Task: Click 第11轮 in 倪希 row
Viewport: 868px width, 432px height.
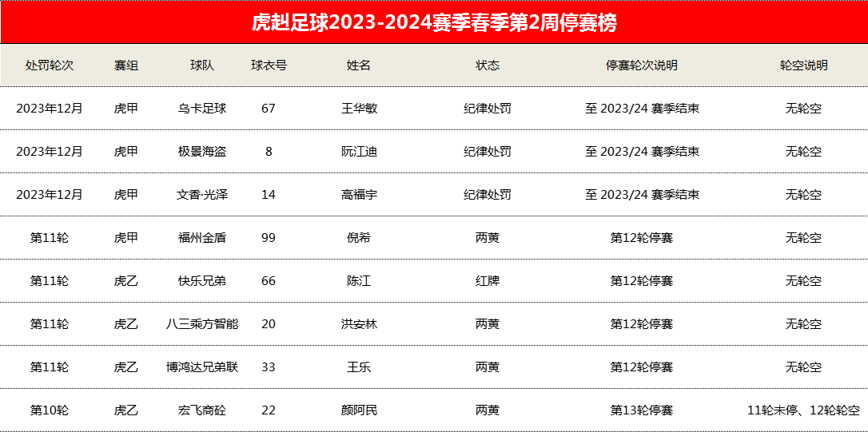Action: 50,238
